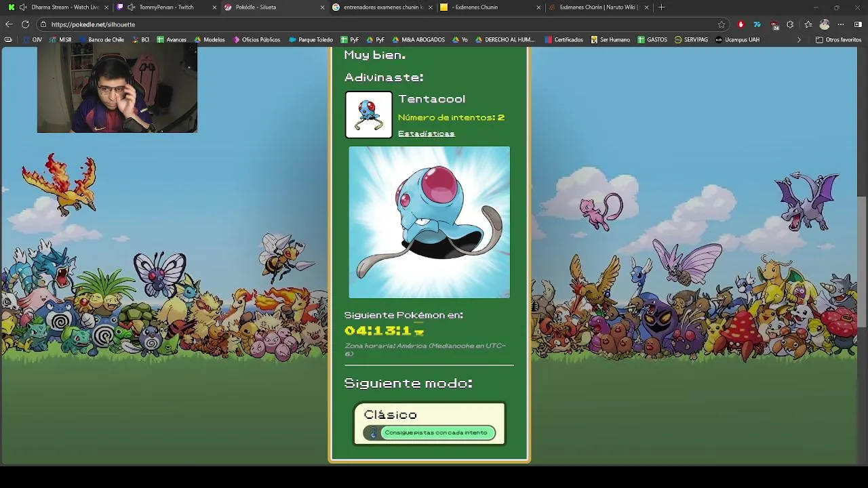Click the next Pokémon countdown timer

[x=384, y=331]
